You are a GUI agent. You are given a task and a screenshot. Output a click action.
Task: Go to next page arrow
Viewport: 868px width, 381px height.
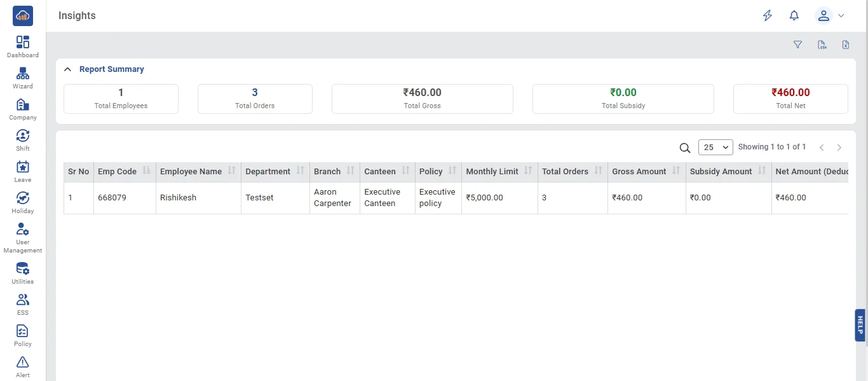coord(839,148)
